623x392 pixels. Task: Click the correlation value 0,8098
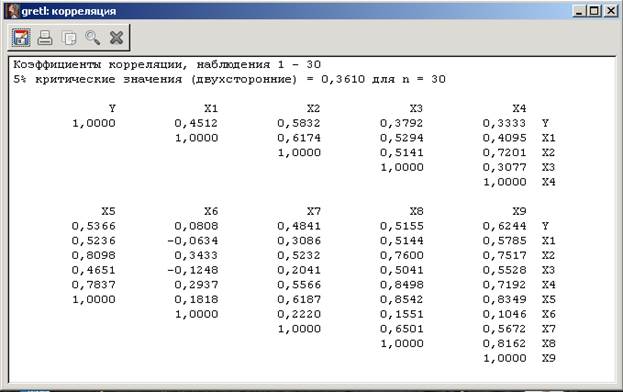click(94, 255)
